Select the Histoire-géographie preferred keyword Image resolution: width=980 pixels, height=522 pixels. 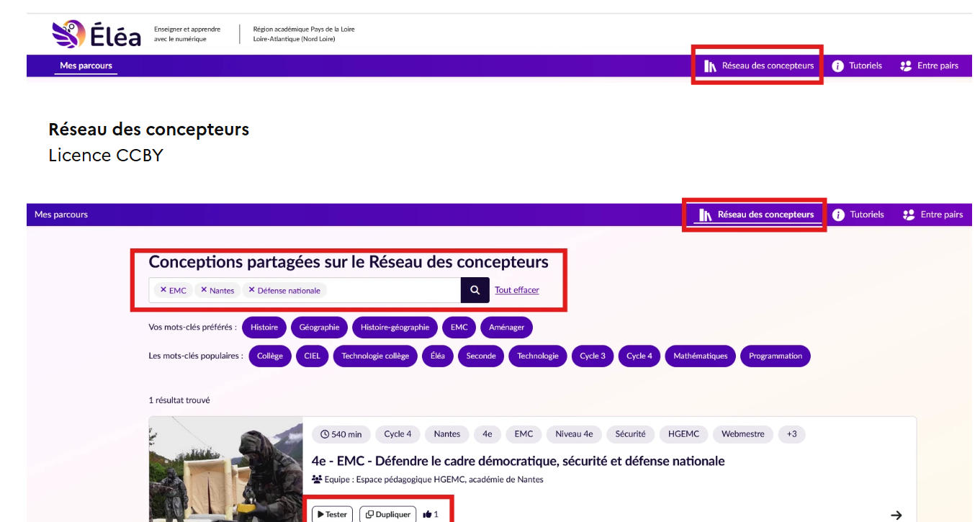pyautogui.click(x=395, y=327)
